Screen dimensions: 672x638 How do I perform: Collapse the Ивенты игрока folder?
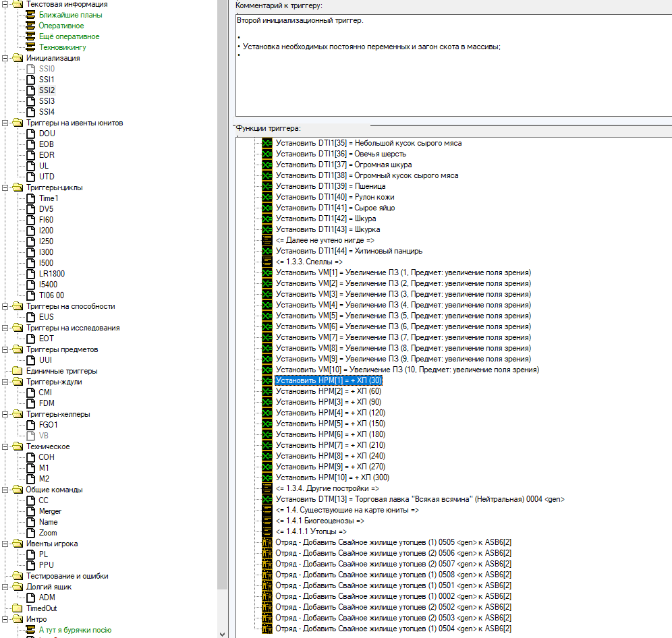click(5, 544)
